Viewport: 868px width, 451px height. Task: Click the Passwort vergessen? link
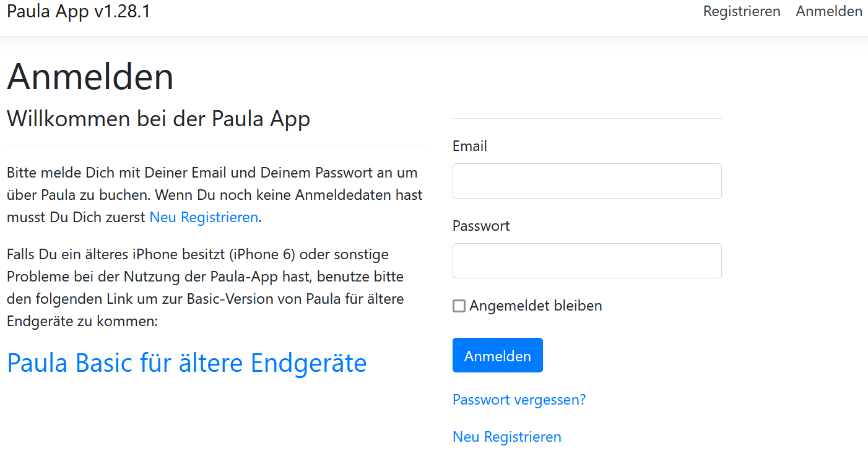coord(519,400)
